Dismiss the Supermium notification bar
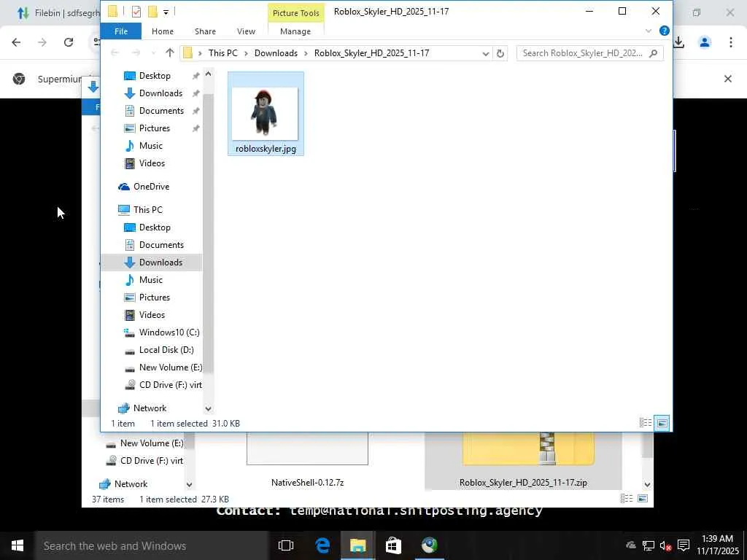747x560 pixels. coord(728,79)
